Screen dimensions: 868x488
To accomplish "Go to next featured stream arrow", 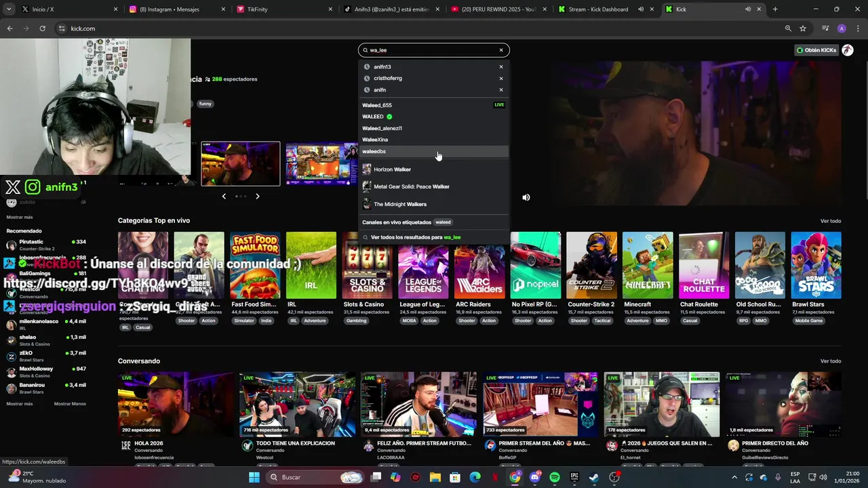I will pos(258,197).
